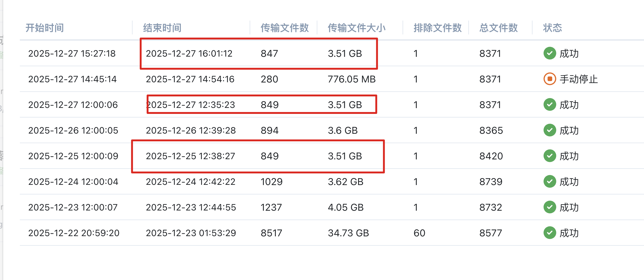Click the 776.05 MB transfer size cell
This screenshot has width=644, height=280.
coord(352,79)
